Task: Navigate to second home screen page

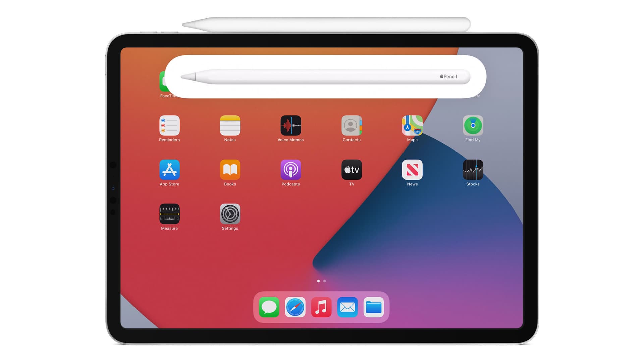Action: click(x=324, y=280)
